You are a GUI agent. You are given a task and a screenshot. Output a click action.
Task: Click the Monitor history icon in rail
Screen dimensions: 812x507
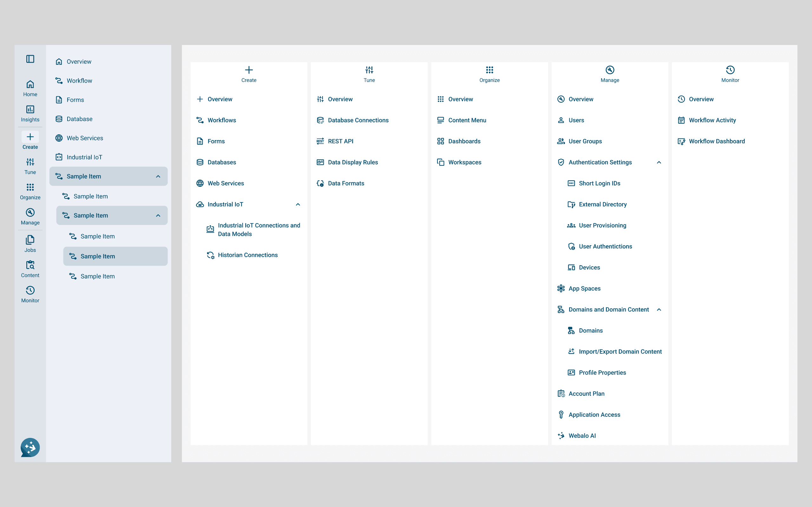30,294
